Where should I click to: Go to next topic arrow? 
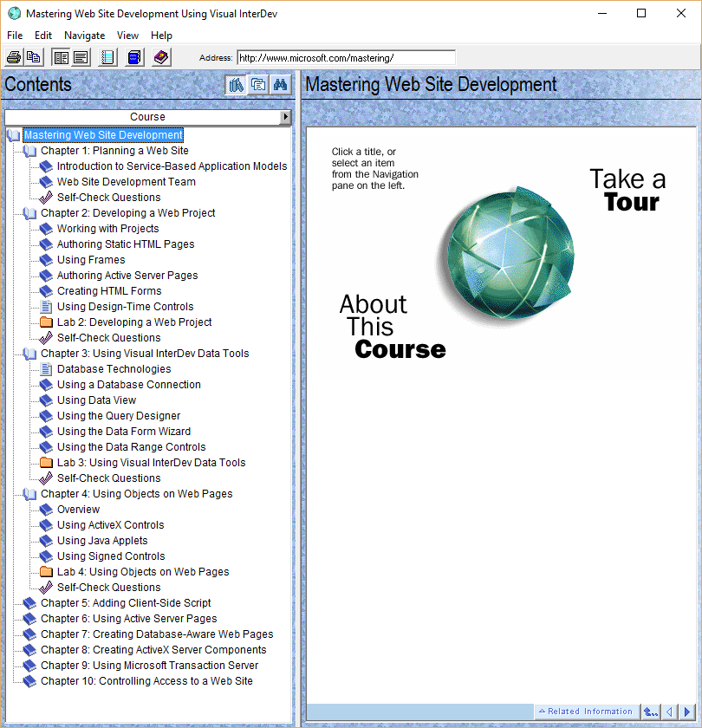pyautogui.click(x=686, y=712)
